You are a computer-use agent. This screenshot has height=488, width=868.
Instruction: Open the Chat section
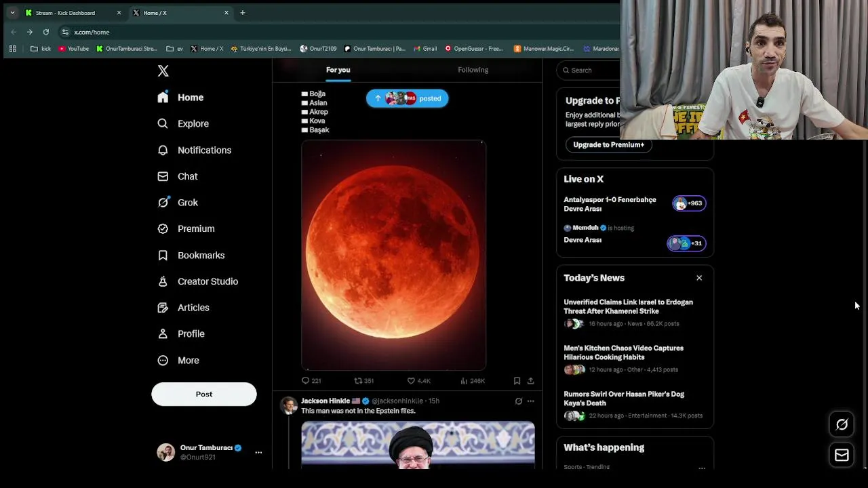[178, 176]
